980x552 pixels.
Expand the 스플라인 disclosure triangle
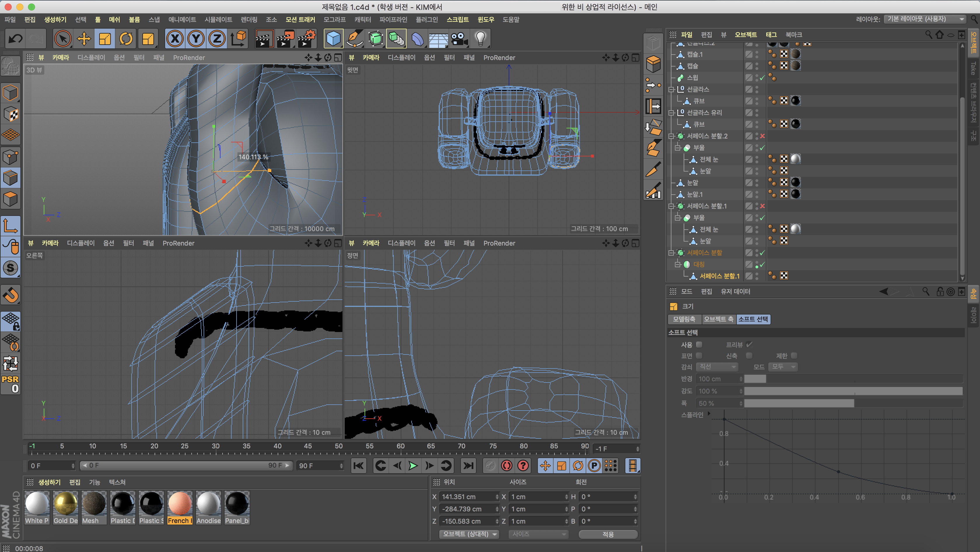tap(709, 413)
